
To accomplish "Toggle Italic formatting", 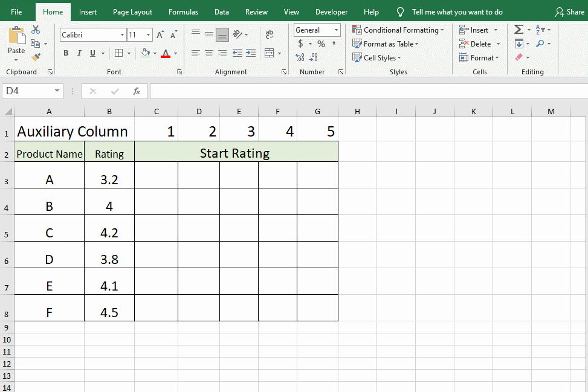I will click(79, 53).
